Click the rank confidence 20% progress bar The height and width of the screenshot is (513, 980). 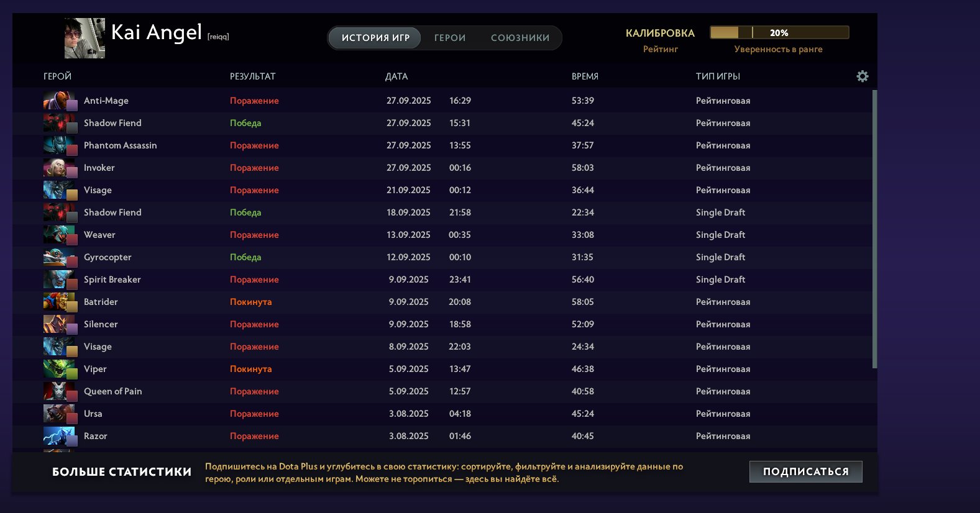pyautogui.click(x=779, y=33)
